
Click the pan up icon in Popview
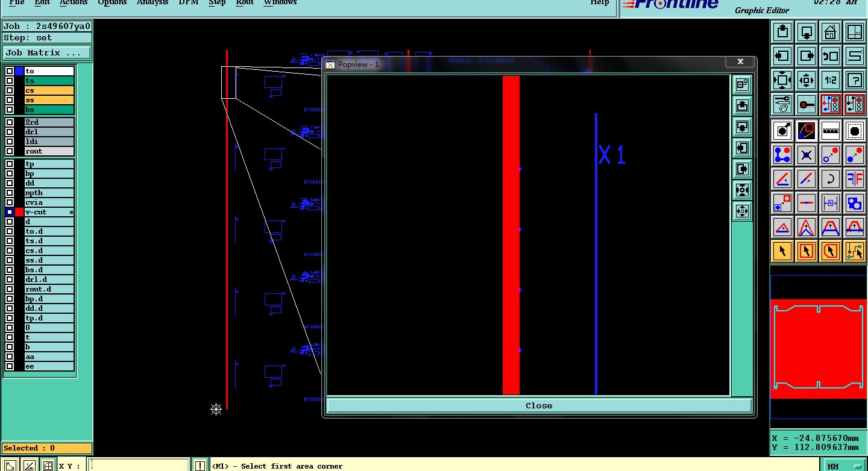(x=742, y=106)
